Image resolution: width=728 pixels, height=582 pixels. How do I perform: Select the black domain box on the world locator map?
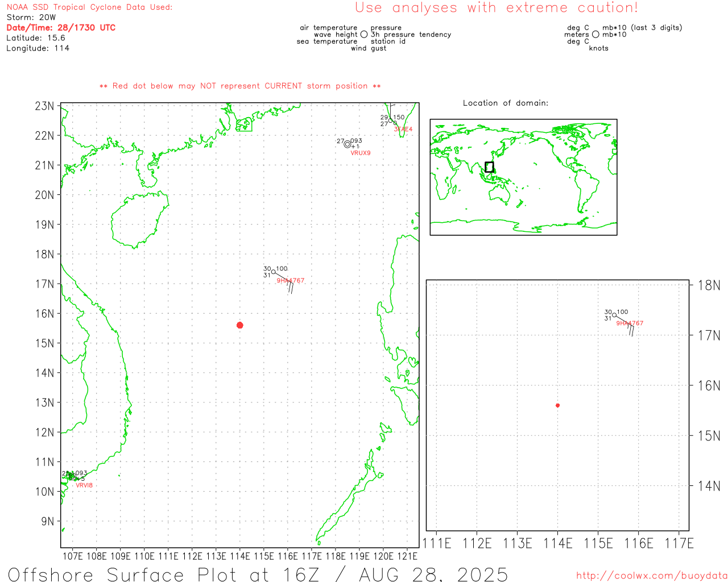(x=489, y=167)
